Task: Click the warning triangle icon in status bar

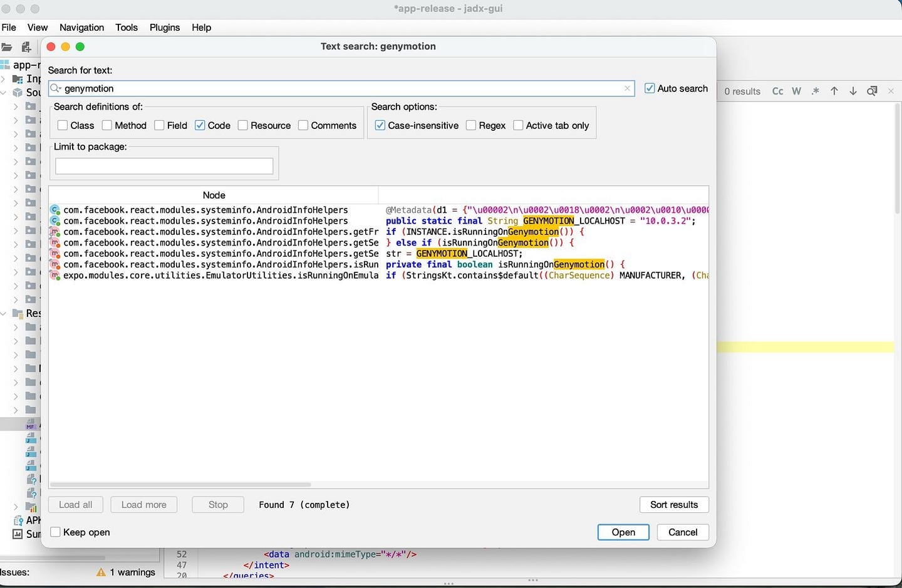Action: click(101, 572)
